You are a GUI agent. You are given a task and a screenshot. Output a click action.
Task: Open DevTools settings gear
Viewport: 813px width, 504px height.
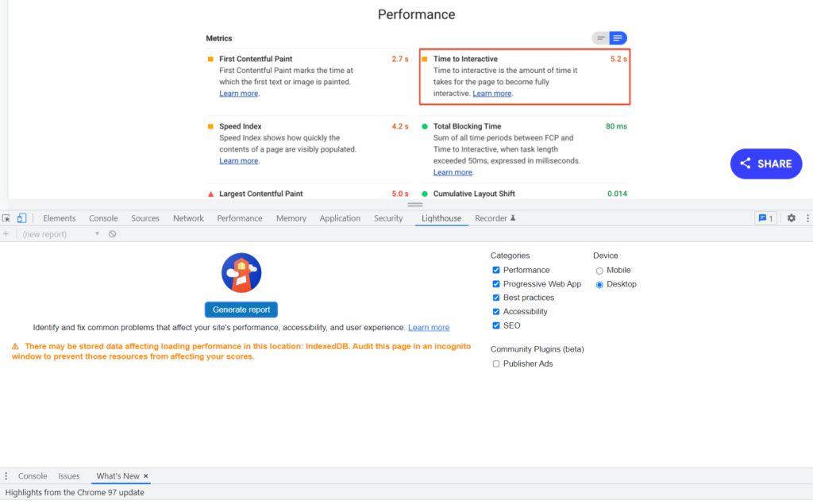tap(791, 218)
